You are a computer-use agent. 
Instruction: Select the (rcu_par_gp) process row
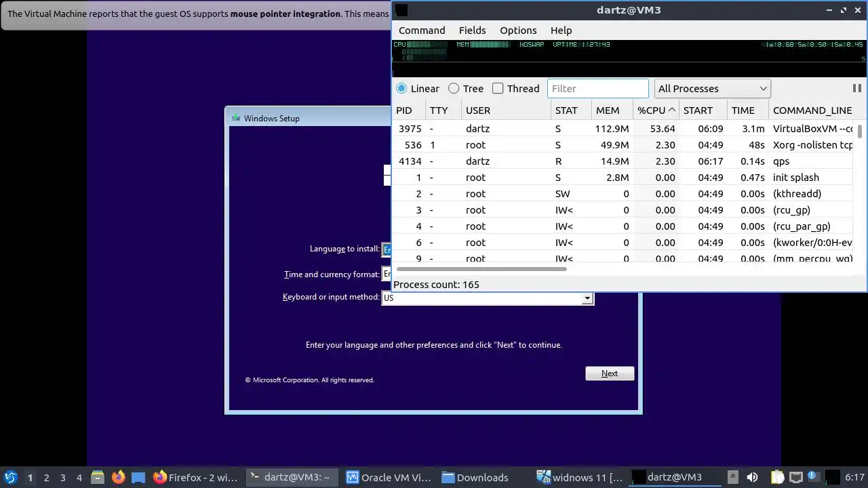pyautogui.click(x=624, y=226)
